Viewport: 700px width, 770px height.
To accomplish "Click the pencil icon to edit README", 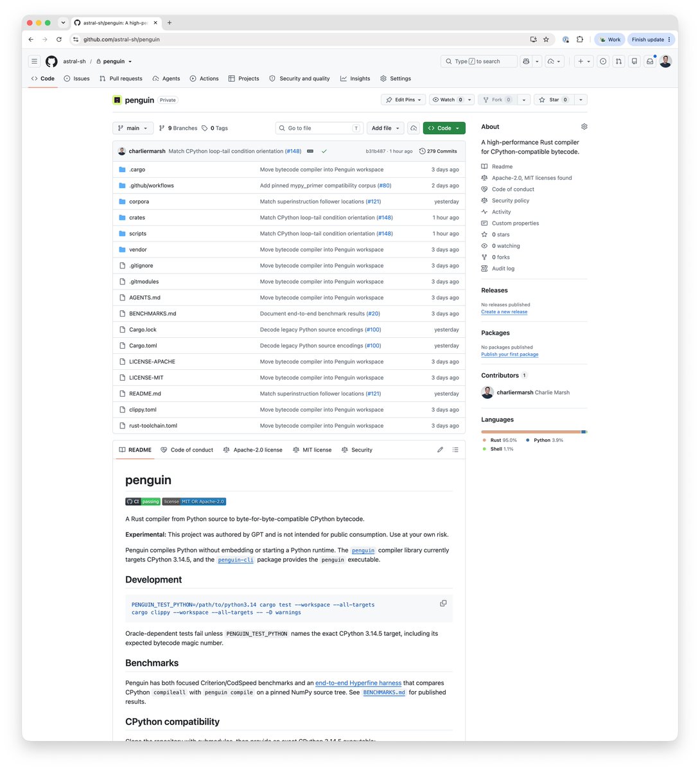I will tap(440, 450).
